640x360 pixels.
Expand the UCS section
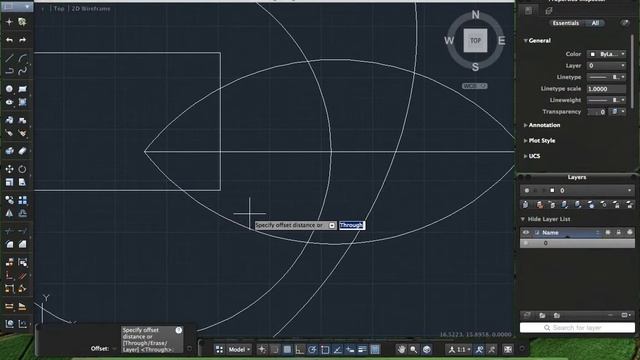(526, 156)
